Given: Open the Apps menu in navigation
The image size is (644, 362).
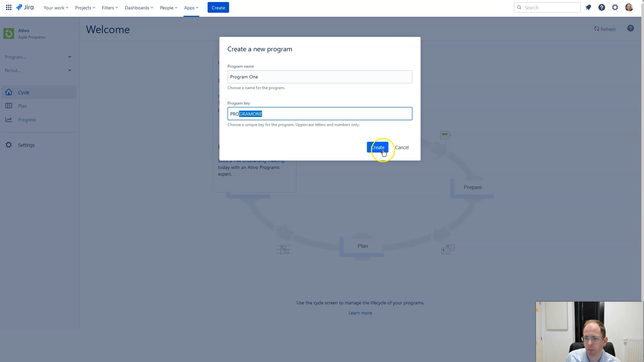Looking at the screenshot, I should pyautogui.click(x=191, y=8).
